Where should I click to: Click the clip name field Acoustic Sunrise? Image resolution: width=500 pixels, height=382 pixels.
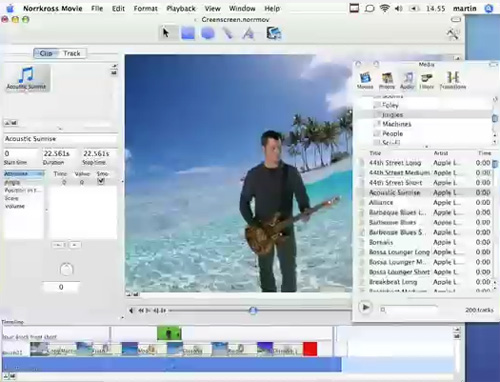[61, 139]
